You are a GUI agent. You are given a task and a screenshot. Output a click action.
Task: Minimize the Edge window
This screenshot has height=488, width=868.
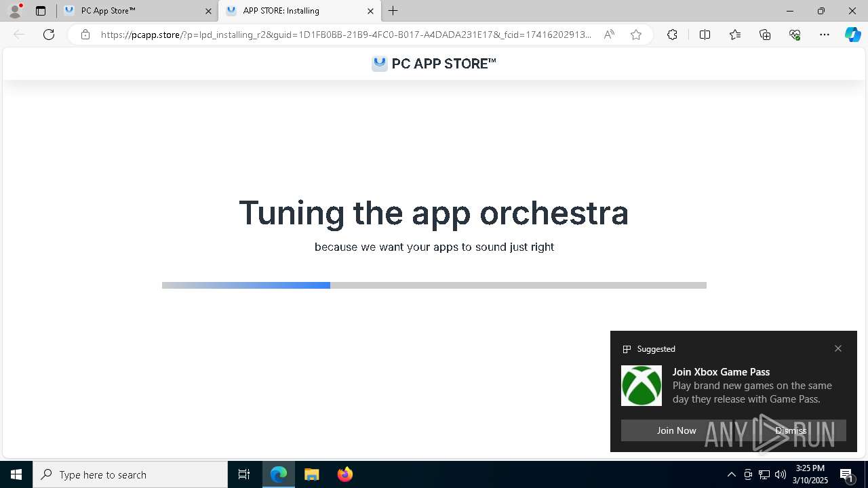790,11
